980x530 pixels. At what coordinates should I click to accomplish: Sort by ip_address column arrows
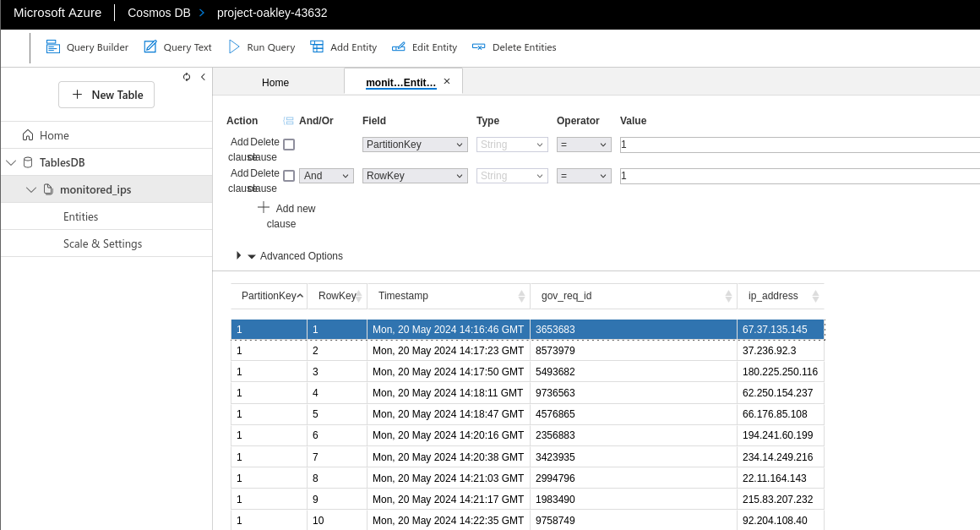815,296
